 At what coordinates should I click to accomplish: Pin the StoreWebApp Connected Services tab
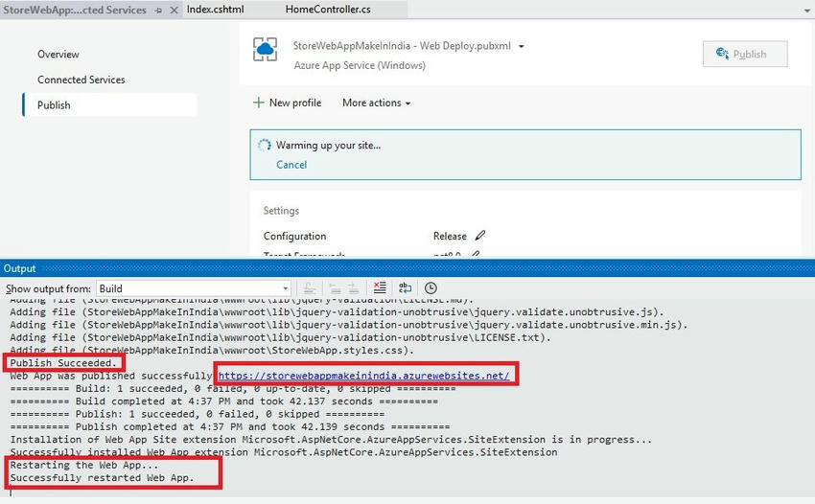pyautogui.click(x=158, y=11)
